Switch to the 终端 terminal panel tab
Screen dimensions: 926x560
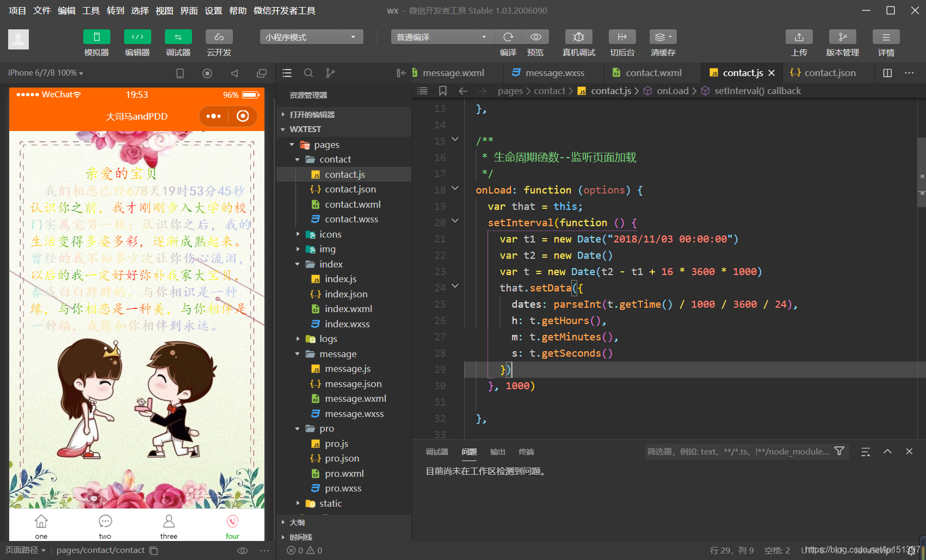(x=526, y=452)
